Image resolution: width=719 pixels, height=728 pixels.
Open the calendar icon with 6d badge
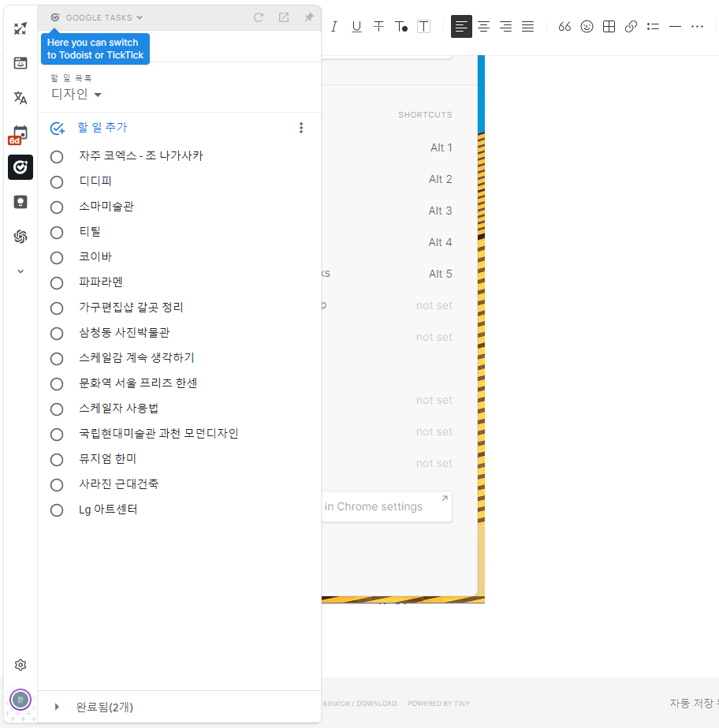[19, 135]
